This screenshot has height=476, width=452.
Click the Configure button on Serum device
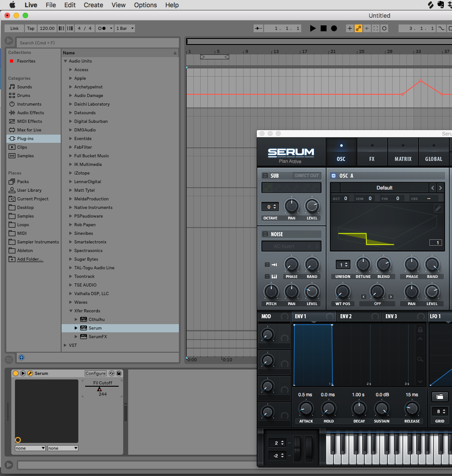tap(95, 374)
